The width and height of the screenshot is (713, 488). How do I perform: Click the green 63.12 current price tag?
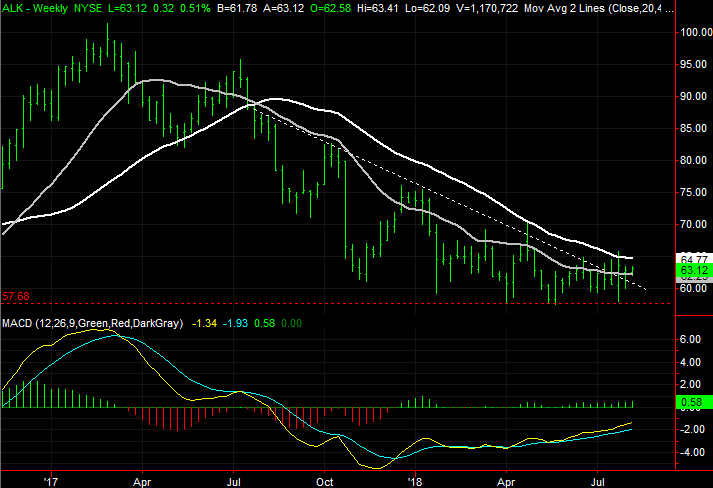pyautogui.click(x=694, y=270)
